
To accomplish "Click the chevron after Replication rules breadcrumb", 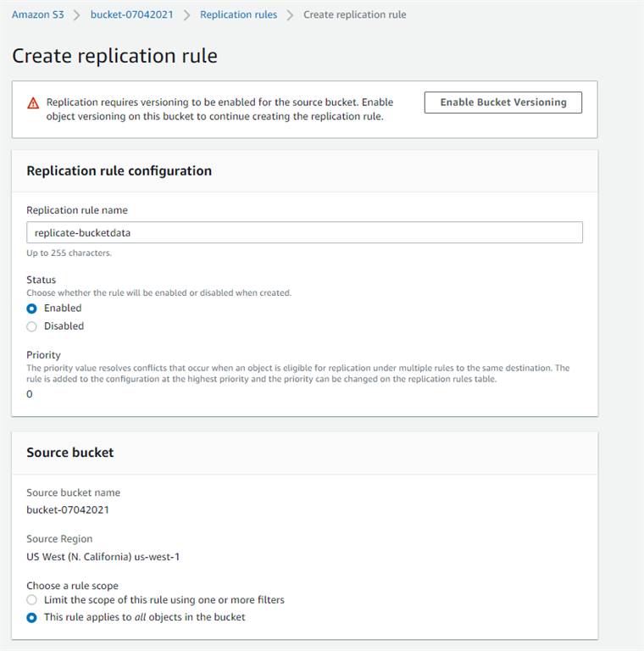I will click(x=290, y=15).
